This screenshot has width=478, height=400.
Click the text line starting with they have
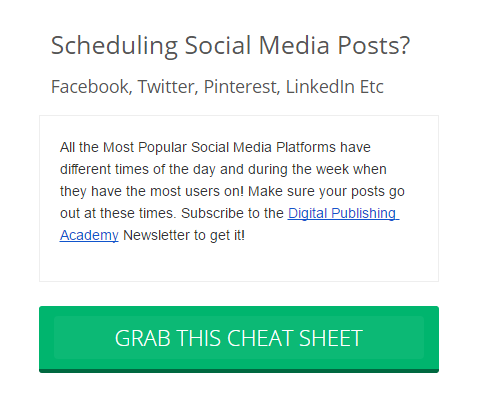(x=232, y=191)
